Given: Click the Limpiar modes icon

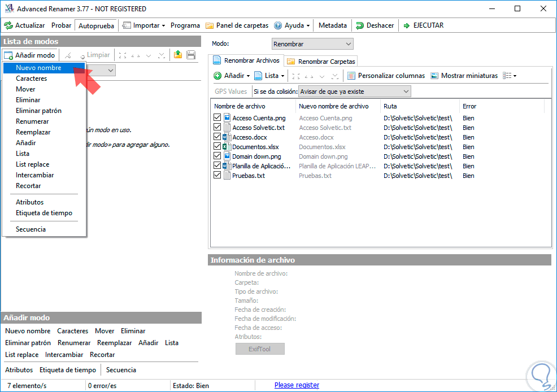Looking at the screenshot, I should pyautogui.click(x=82, y=56).
